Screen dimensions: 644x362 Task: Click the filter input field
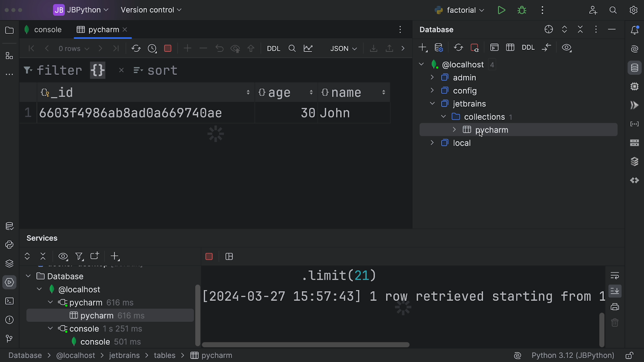pos(60,71)
